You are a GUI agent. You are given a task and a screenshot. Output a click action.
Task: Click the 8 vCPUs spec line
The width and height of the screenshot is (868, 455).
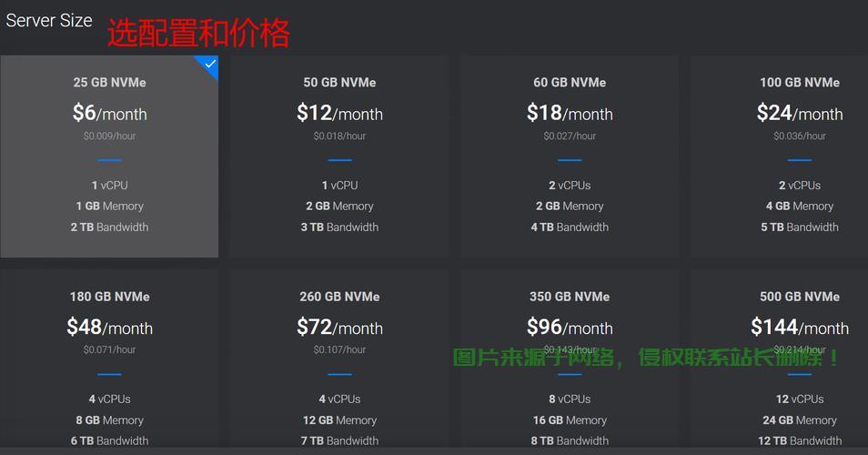point(570,399)
